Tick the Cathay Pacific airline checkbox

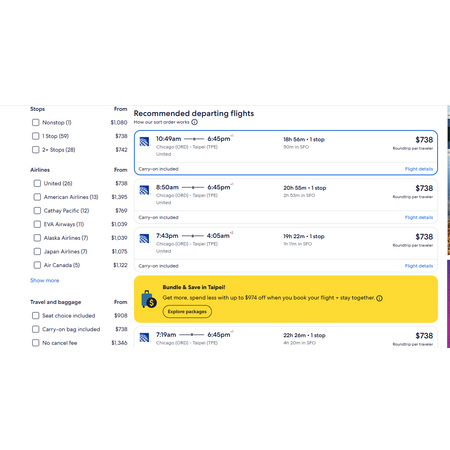pyautogui.click(x=37, y=211)
